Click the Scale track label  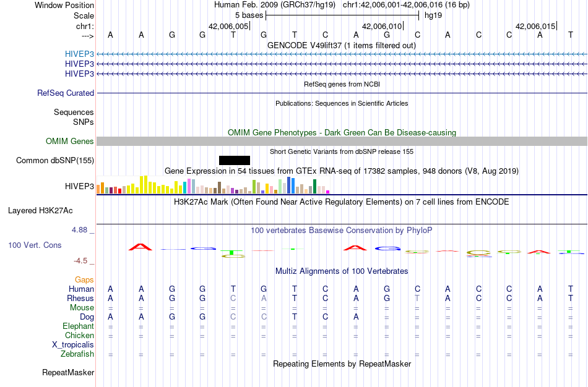[x=84, y=15]
